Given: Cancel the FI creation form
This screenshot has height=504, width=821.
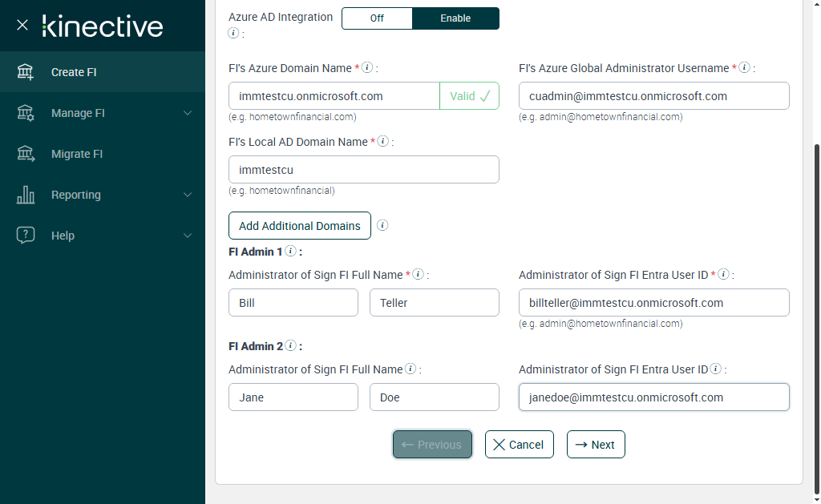Looking at the screenshot, I should tap(520, 445).
